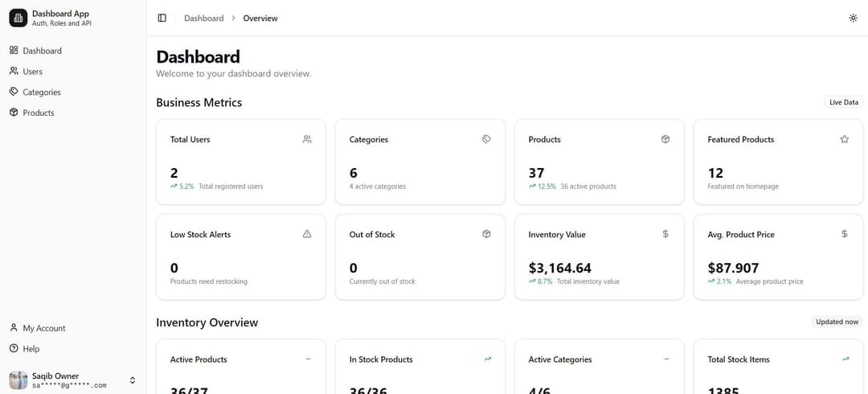
Task: Click the dash icon on Active Products card
Action: point(309,359)
